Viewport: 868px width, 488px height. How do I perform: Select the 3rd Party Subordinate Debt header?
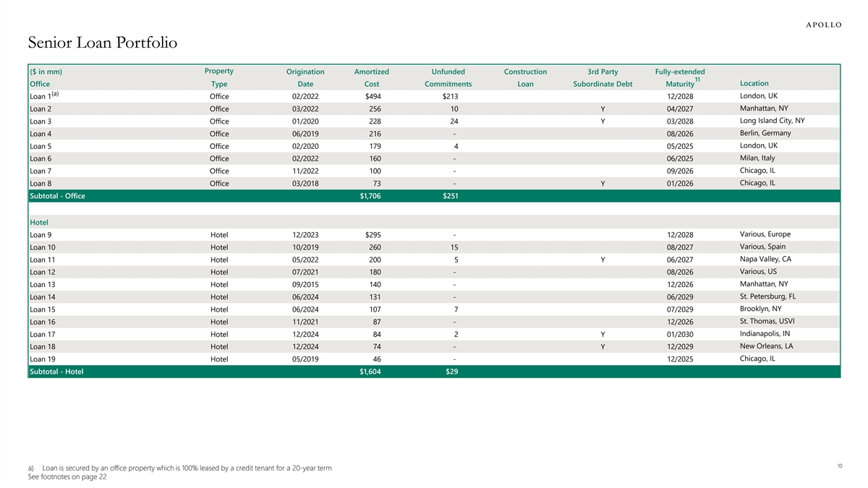coord(602,78)
